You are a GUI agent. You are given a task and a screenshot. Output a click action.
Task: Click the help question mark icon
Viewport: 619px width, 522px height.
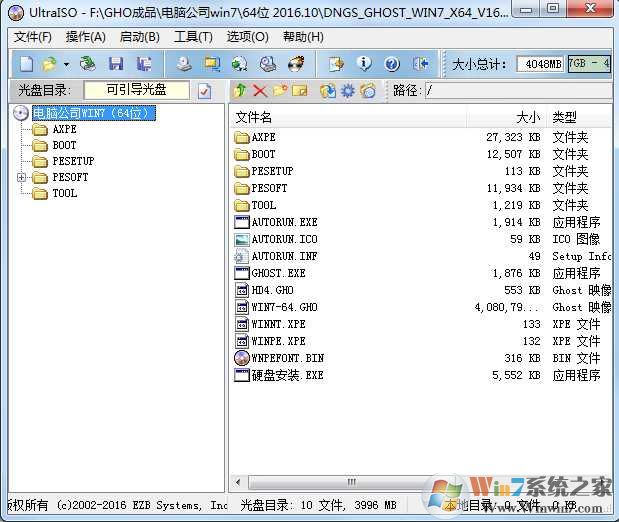391,64
